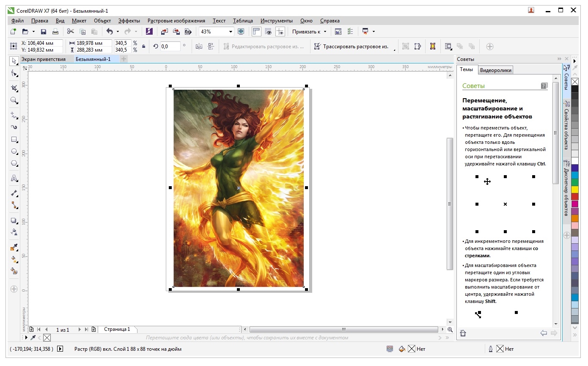Viewport: 588px width, 366px height.
Task: Expand the Трассировать растровое из. flyout
Action: 395,50
